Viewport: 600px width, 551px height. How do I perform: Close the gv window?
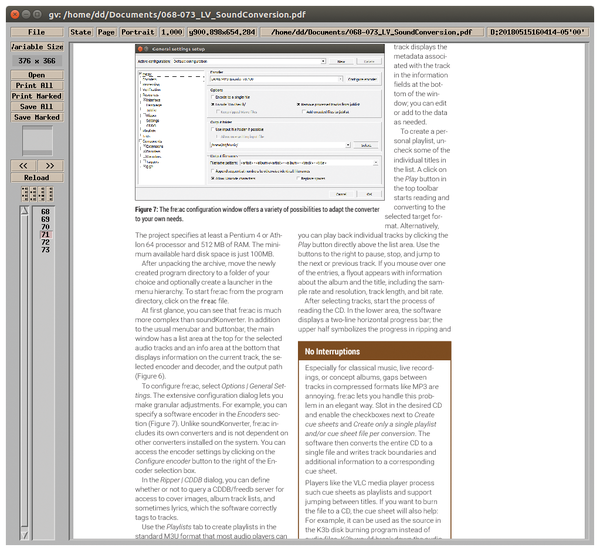tap(15, 15)
